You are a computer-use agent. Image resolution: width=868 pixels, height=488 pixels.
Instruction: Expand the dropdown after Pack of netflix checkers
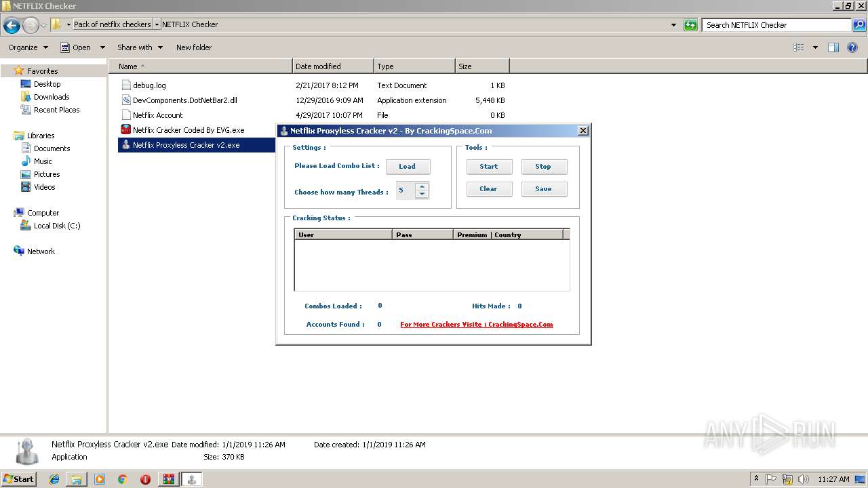[157, 24]
